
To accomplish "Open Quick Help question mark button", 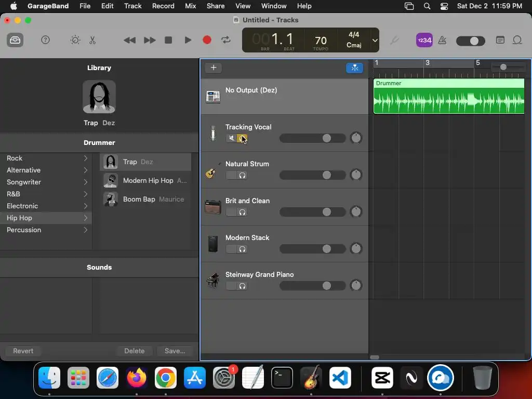I will click(x=45, y=40).
